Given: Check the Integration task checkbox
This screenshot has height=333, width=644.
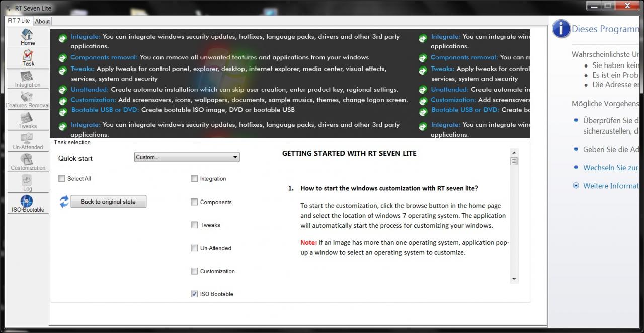Looking at the screenshot, I should tap(194, 178).
